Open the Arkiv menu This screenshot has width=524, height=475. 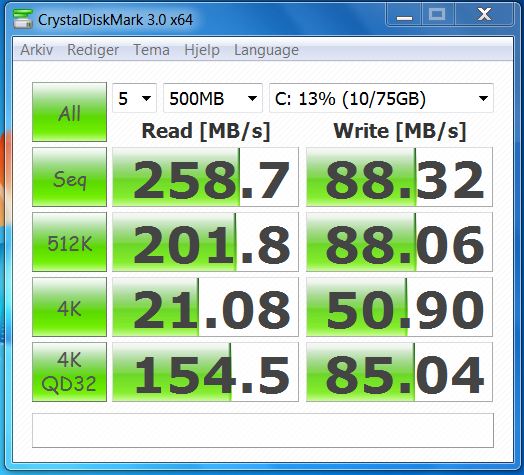[36, 50]
